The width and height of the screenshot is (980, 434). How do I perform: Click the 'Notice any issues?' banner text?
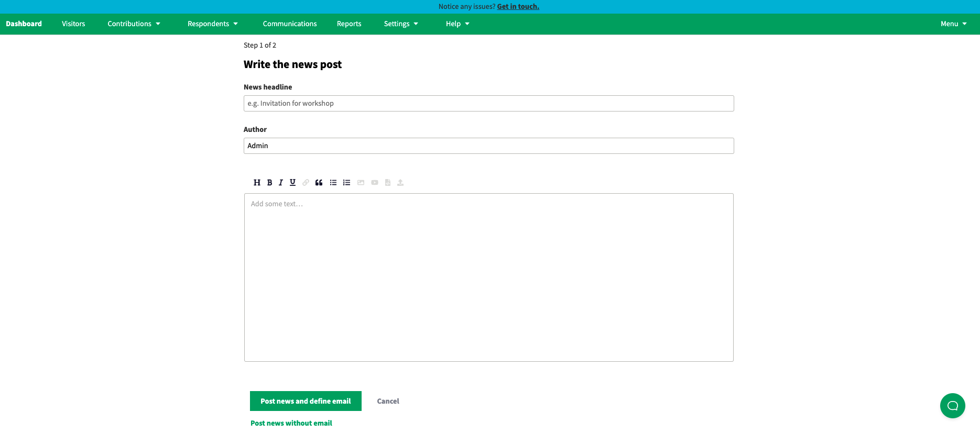pyautogui.click(x=467, y=7)
